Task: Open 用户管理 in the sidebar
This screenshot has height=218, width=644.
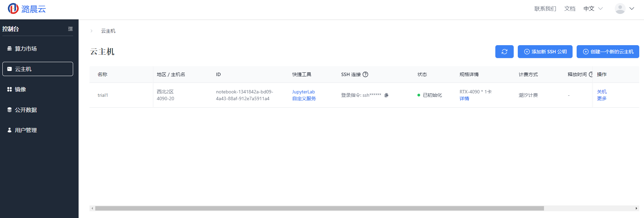Action: [26, 130]
